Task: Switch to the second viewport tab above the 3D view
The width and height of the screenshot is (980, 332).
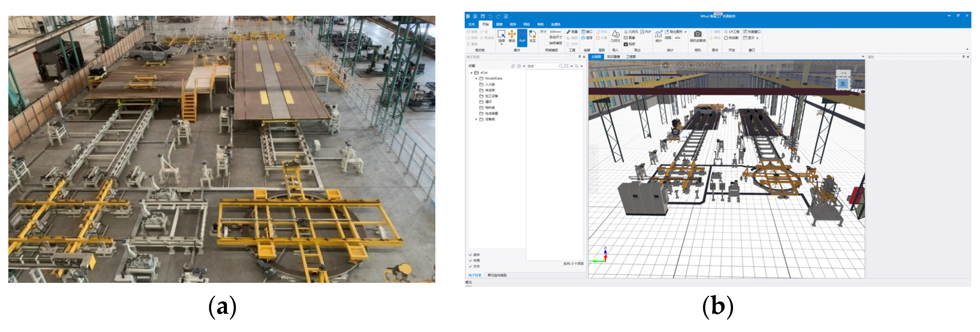Action: tap(613, 57)
